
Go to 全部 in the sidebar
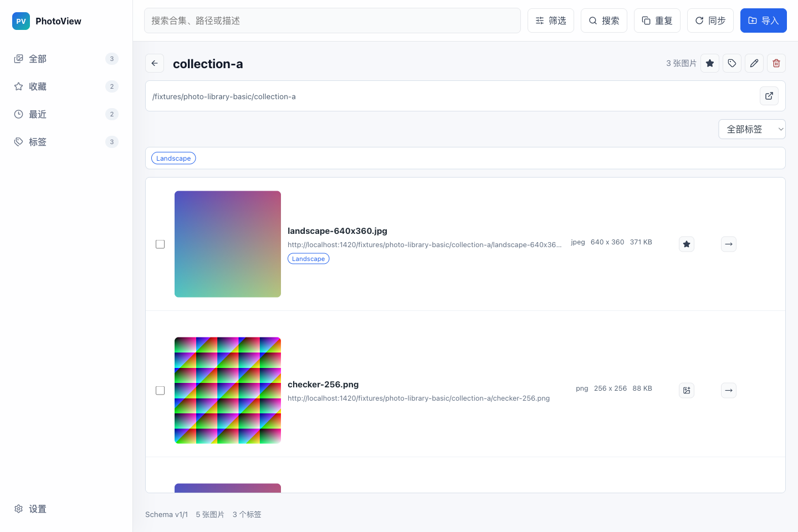[66, 59]
